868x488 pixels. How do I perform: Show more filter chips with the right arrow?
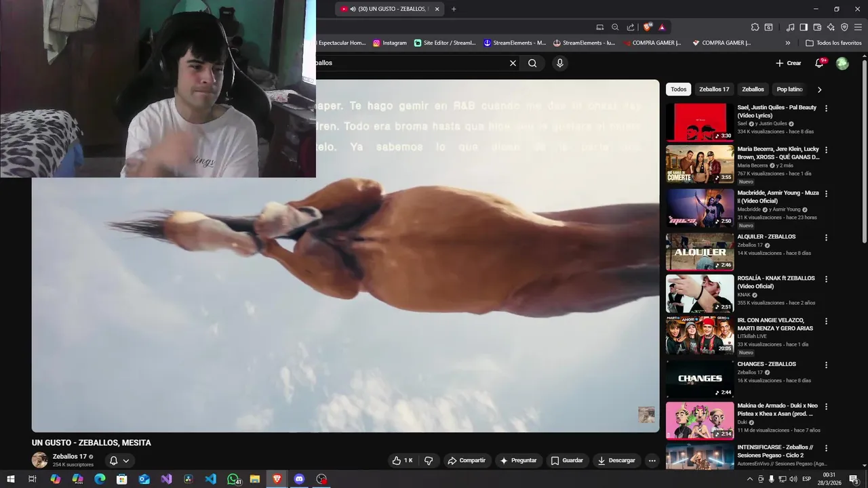(819, 89)
